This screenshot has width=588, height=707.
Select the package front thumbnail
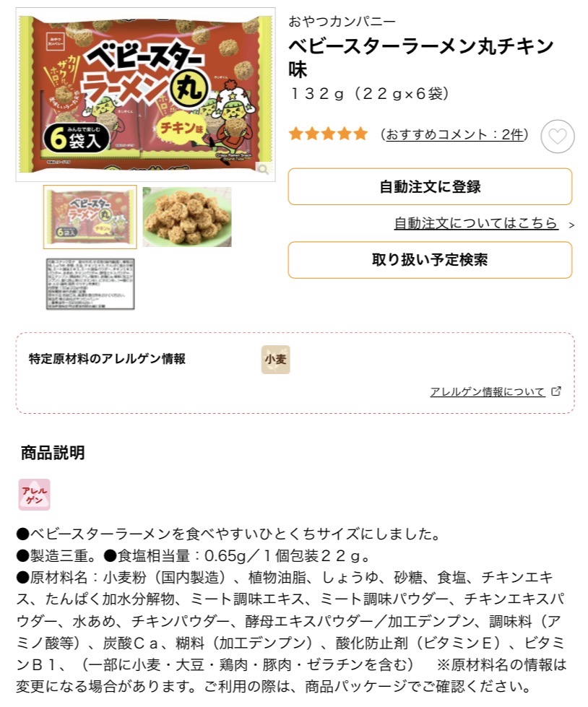coord(90,217)
